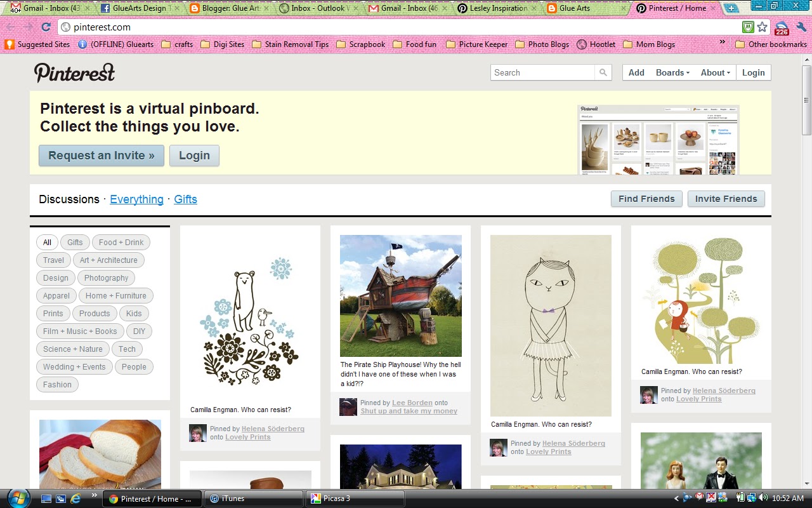Select Photography category filter

[106, 277]
